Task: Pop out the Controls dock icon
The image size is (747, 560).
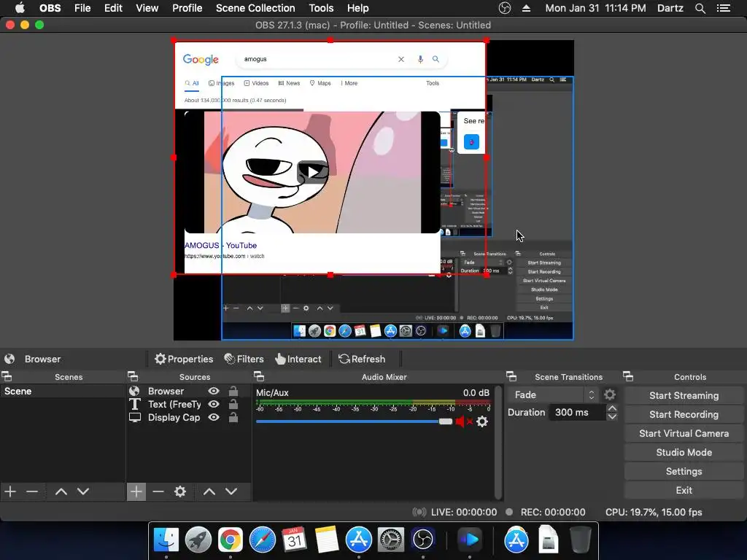Action: (628, 377)
